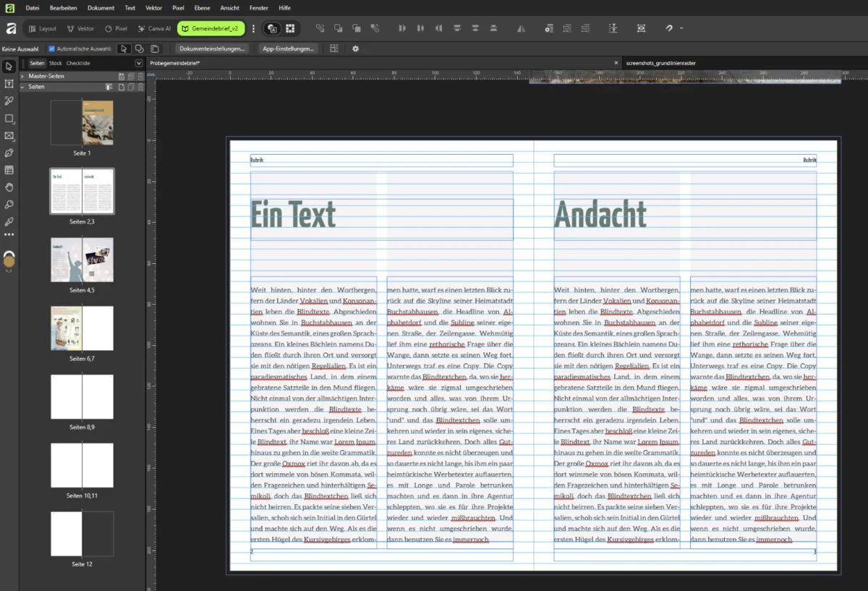Select the View hand tool
868x591 pixels.
(9, 187)
